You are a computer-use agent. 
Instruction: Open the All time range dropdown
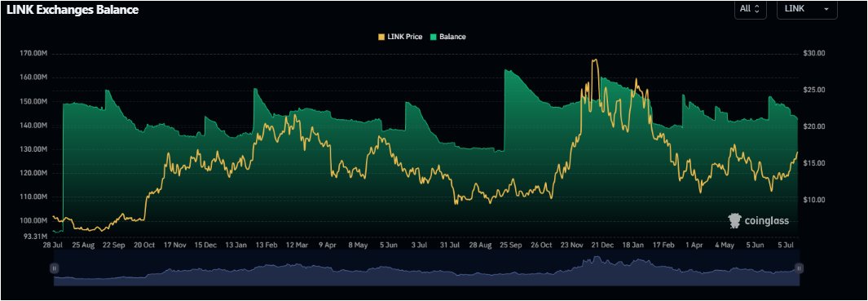pyautogui.click(x=750, y=9)
